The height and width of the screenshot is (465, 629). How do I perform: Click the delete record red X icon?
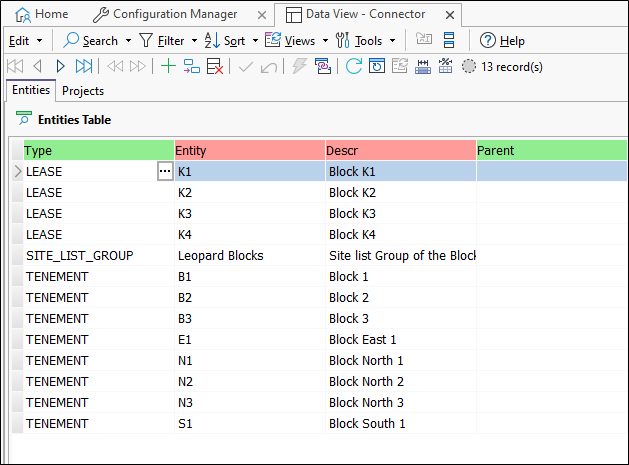[x=215, y=66]
